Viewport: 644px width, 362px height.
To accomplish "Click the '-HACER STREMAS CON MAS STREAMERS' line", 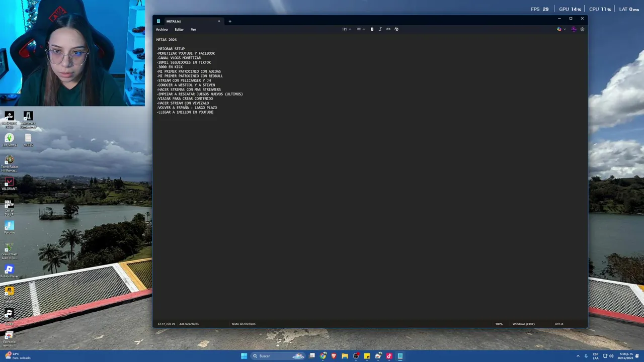I will (189, 89).
